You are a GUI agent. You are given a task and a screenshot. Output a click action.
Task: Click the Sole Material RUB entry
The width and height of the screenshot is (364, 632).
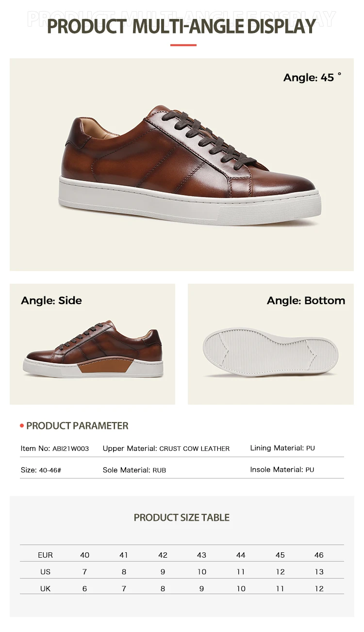coord(134,470)
